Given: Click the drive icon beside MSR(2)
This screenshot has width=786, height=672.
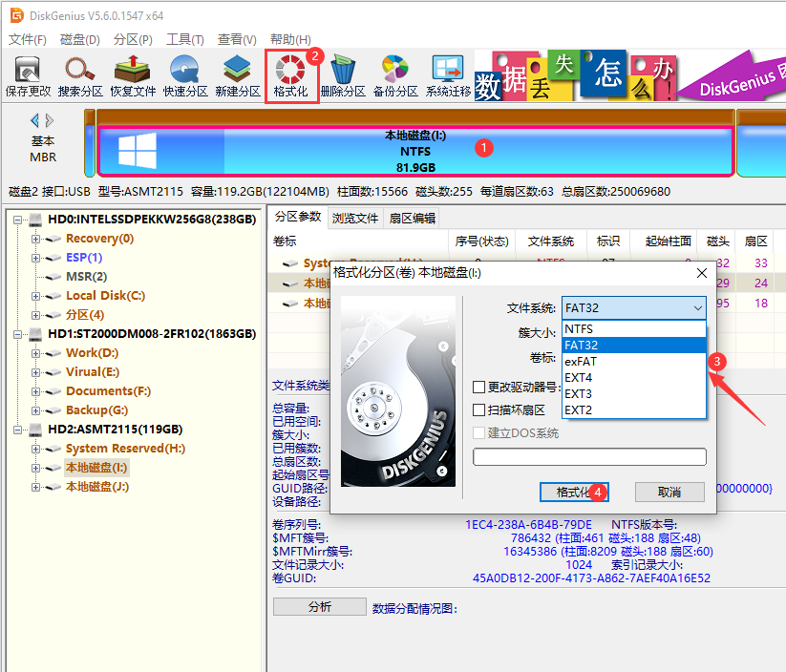Looking at the screenshot, I should 53,277.
